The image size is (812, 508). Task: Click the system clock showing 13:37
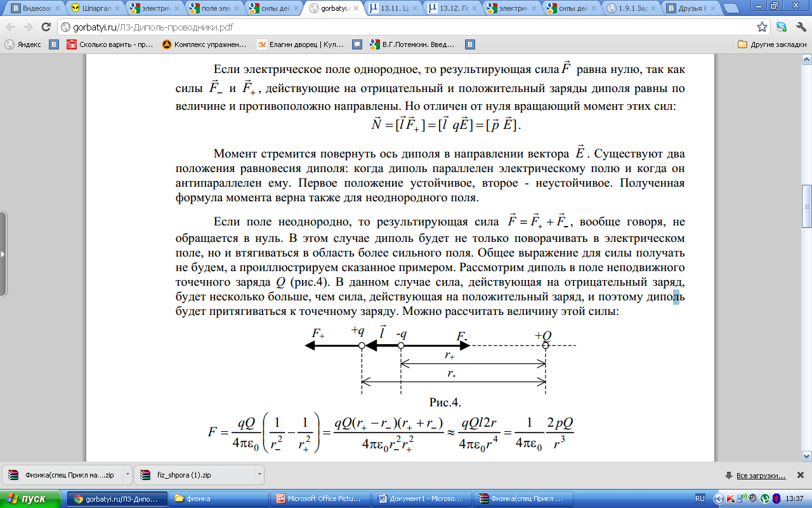795,498
